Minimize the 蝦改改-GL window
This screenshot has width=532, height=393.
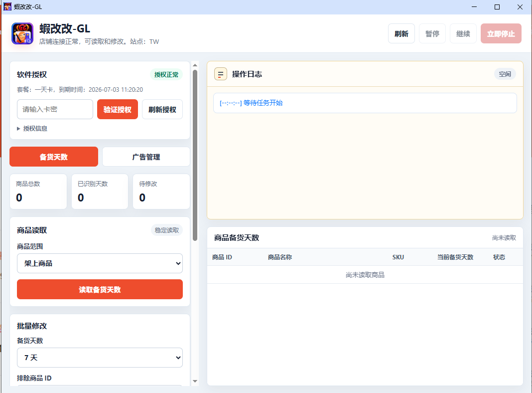pos(474,7)
